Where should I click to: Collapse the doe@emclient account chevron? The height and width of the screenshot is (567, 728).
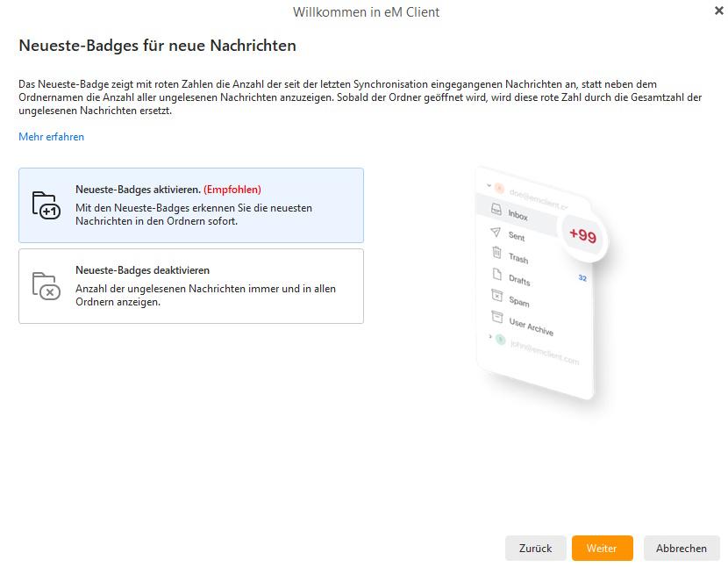(488, 183)
